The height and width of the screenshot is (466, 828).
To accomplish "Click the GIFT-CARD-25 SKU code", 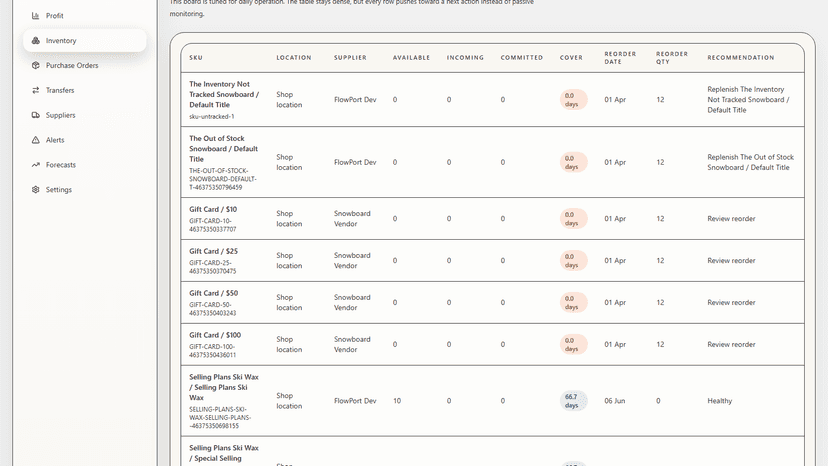I will click(213, 267).
